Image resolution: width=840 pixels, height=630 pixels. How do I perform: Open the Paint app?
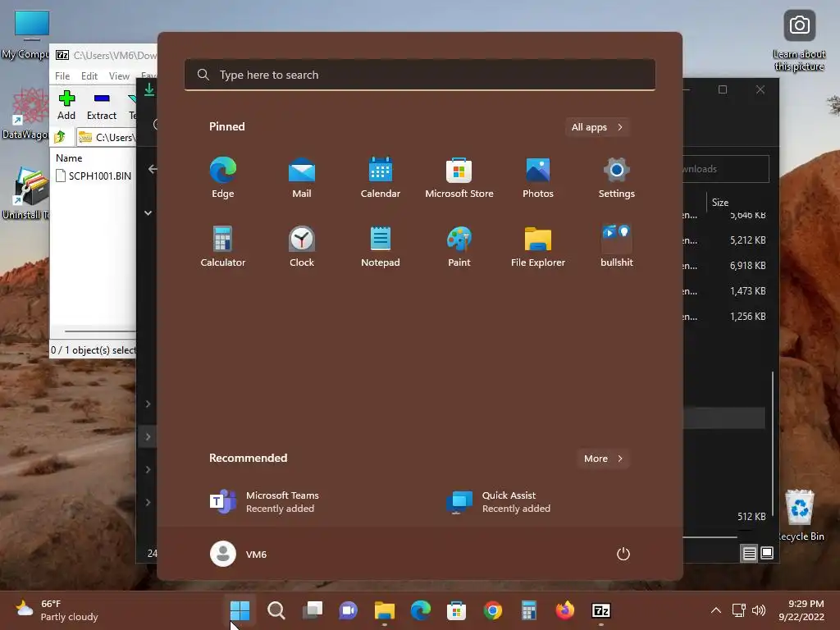tap(459, 246)
